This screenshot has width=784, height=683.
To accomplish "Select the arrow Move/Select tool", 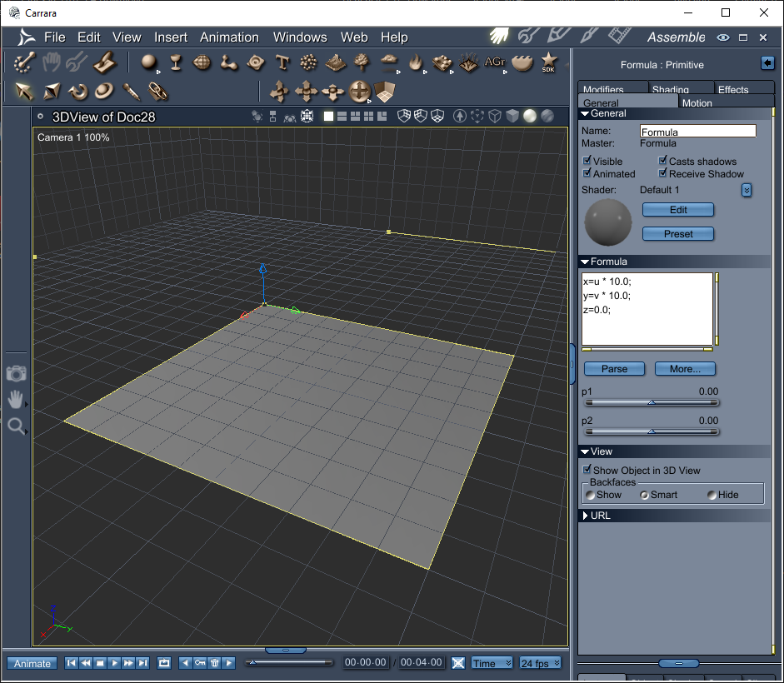I will point(24,91).
